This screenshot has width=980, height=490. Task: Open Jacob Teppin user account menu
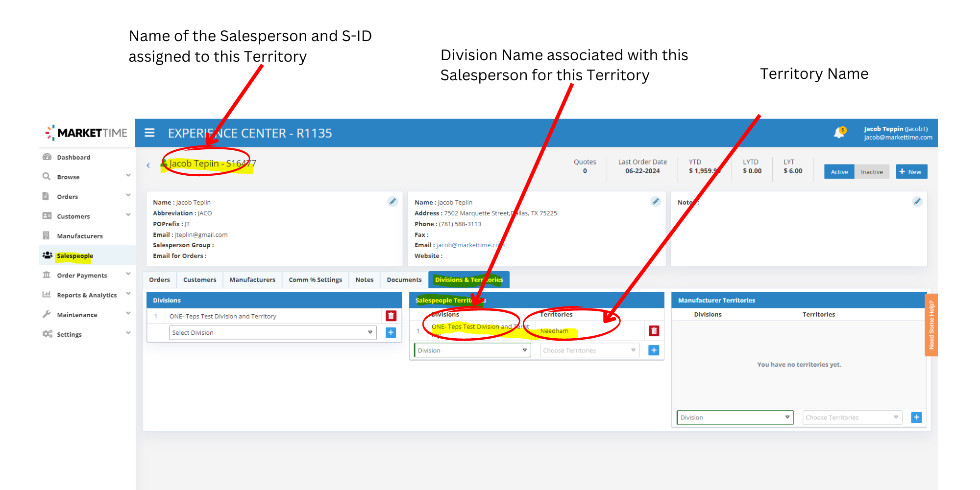(x=898, y=133)
